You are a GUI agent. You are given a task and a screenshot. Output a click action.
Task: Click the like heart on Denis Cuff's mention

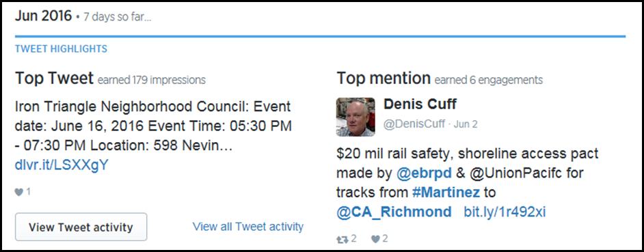click(375, 239)
